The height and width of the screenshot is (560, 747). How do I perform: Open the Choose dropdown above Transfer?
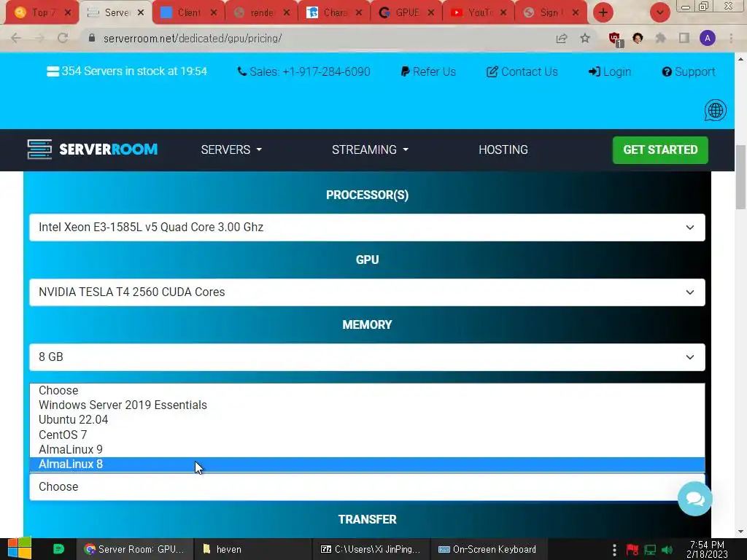tap(367, 486)
